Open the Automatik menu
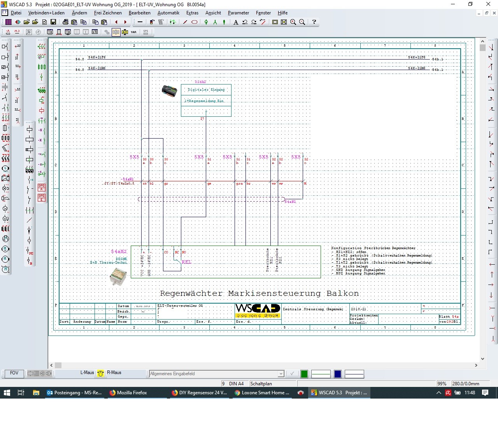Viewport: 498px width, 448px height. (168, 13)
